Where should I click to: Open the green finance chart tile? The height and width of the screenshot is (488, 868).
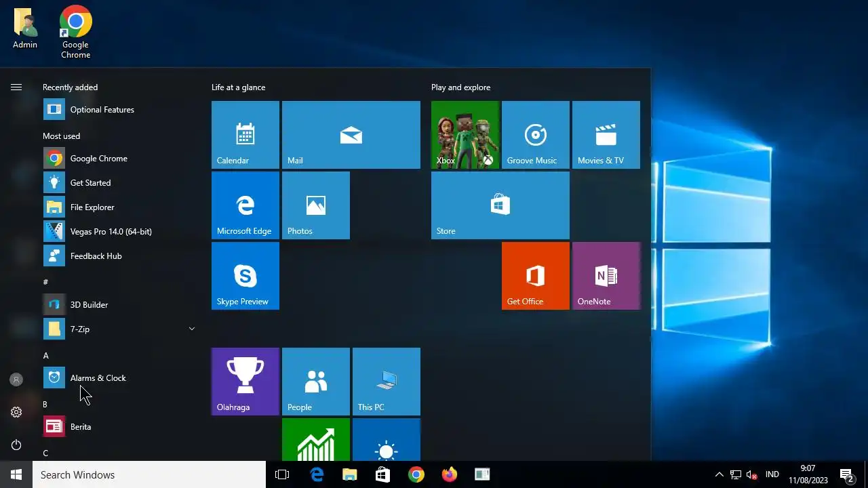(x=316, y=439)
